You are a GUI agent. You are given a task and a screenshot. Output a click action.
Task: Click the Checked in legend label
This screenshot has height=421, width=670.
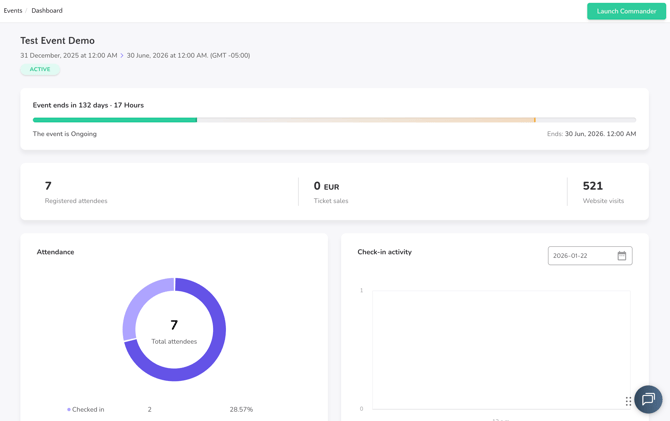pos(88,410)
